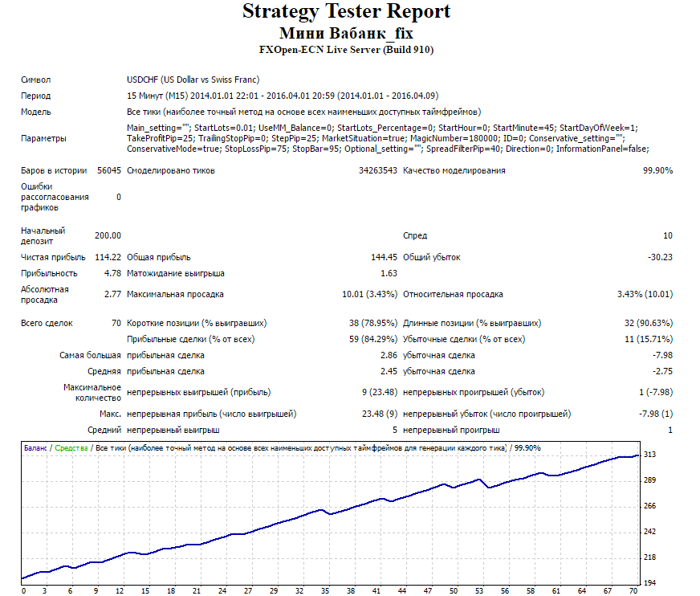Click 'Всего сделок' label
This screenshot has width=700, height=596.
pos(47,324)
